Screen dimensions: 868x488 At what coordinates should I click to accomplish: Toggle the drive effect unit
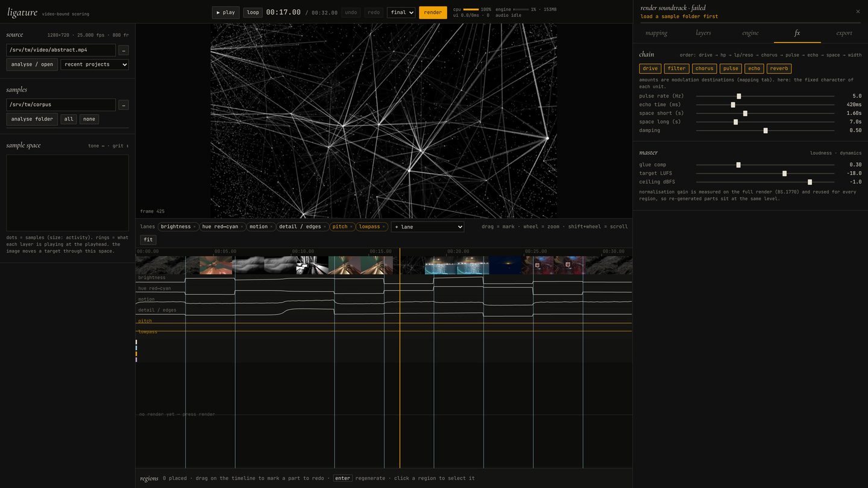pyautogui.click(x=650, y=69)
